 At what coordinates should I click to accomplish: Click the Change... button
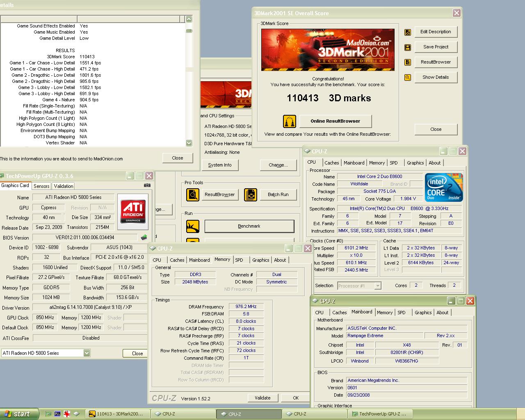tap(278, 165)
